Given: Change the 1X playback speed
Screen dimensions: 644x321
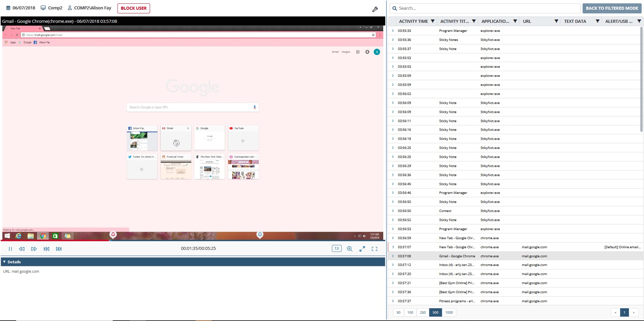Looking at the screenshot, I should (x=337, y=249).
